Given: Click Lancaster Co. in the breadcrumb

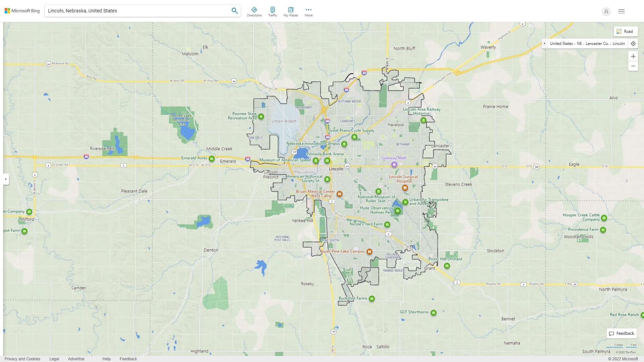Looking at the screenshot, I should (x=597, y=43).
